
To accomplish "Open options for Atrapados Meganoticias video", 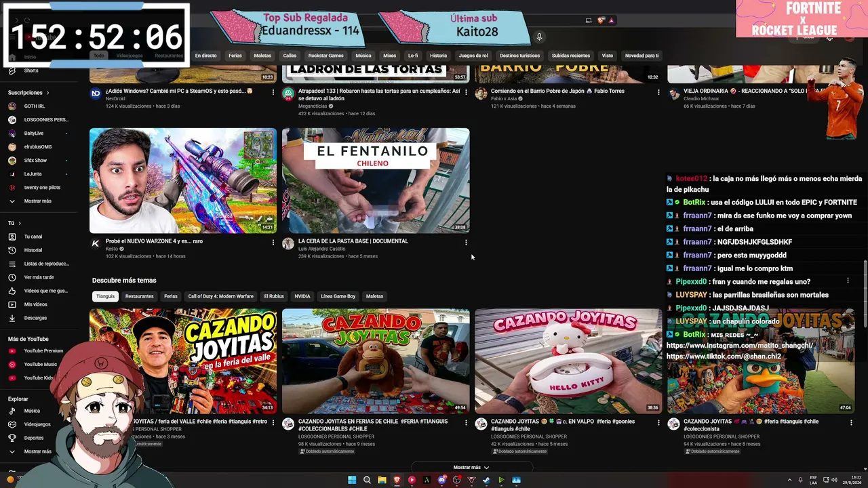I will coord(466,92).
